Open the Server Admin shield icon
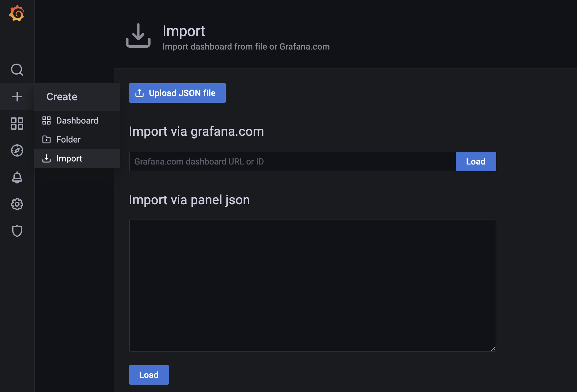Image resolution: width=577 pixels, height=392 pixels. coord(17,231)
